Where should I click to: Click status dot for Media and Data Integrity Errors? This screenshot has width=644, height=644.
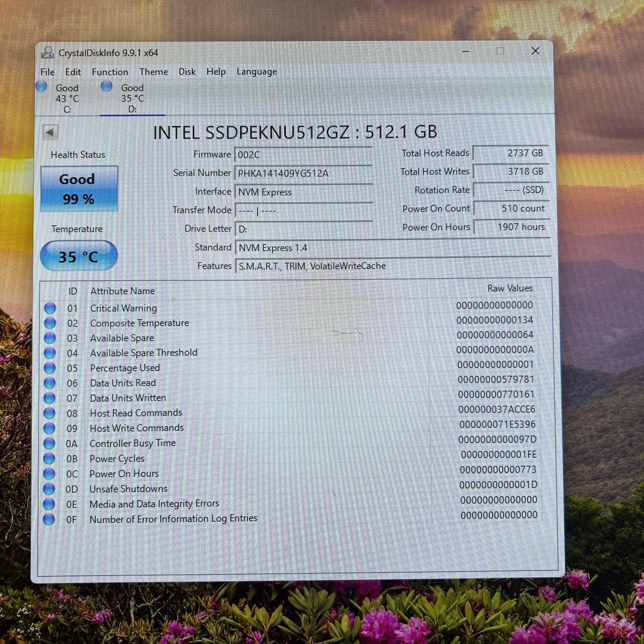tap(49, 504)
